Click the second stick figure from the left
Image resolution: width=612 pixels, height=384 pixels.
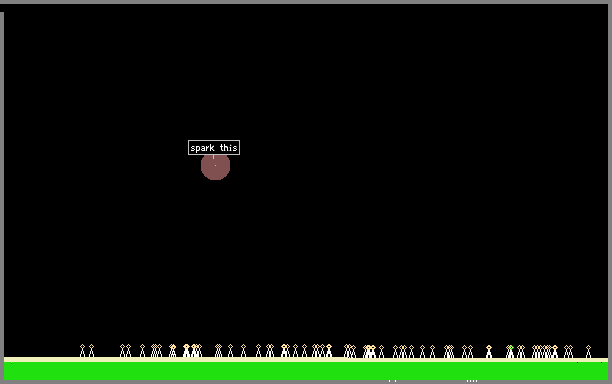pos(91,351)
